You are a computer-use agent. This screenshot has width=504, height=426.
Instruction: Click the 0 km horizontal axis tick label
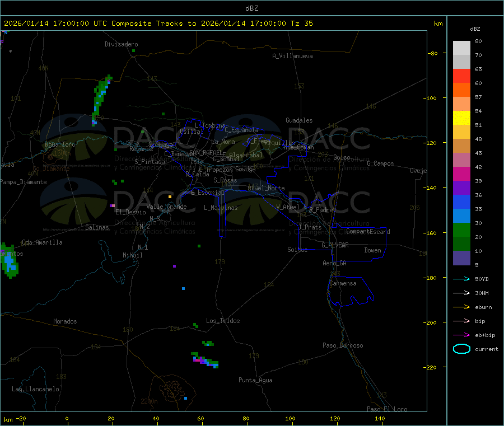[x=67, y=418]
